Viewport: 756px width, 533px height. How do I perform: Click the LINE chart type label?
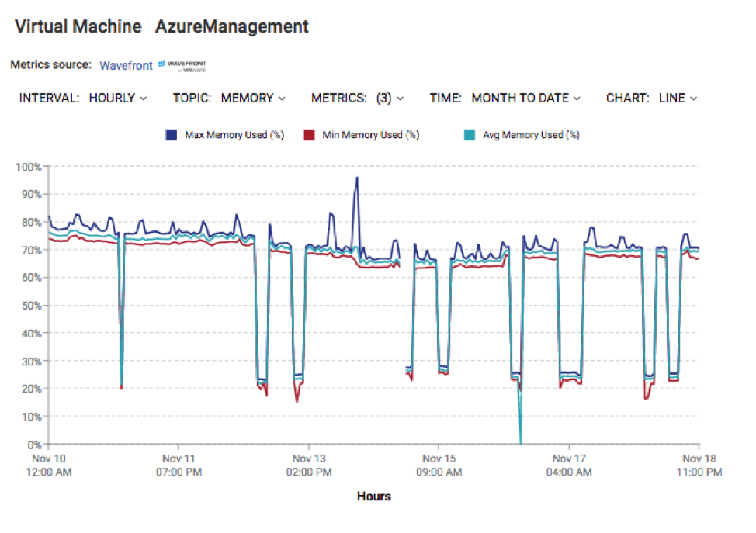(672, 99)
